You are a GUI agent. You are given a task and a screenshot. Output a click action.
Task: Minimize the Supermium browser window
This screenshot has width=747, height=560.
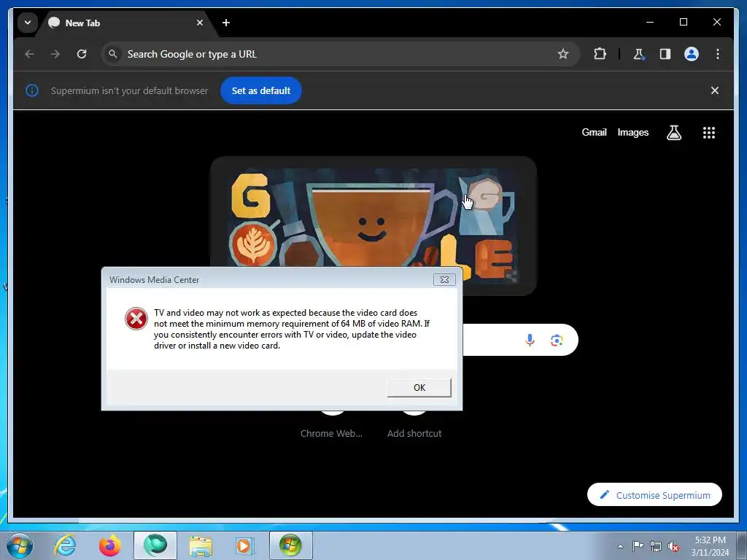click(x=650, y=22)
